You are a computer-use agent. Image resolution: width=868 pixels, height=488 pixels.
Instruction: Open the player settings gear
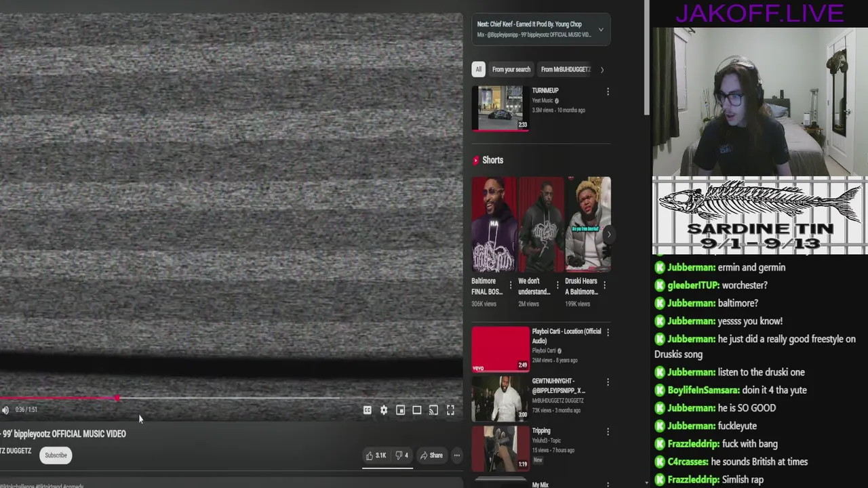(384, 410)
